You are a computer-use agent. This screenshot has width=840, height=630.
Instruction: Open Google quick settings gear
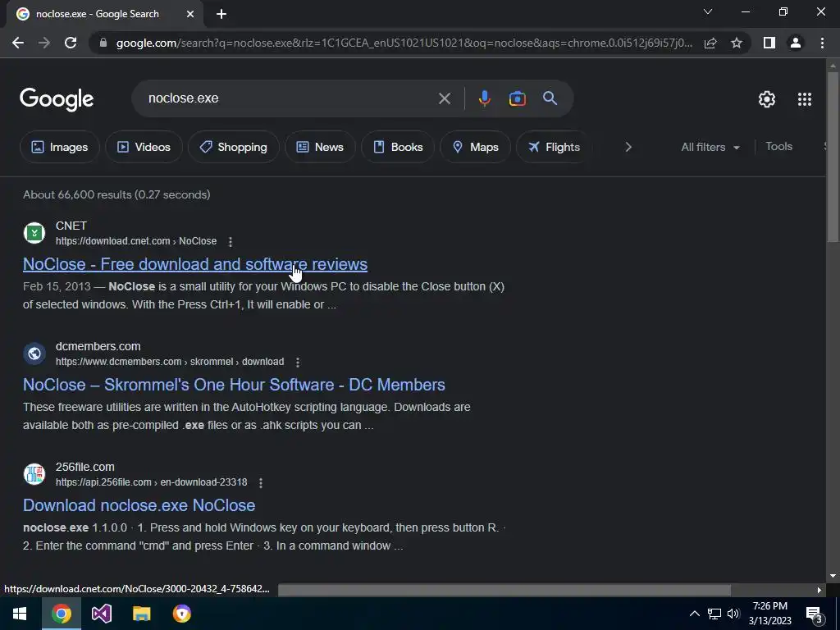[x=767, y=99]
